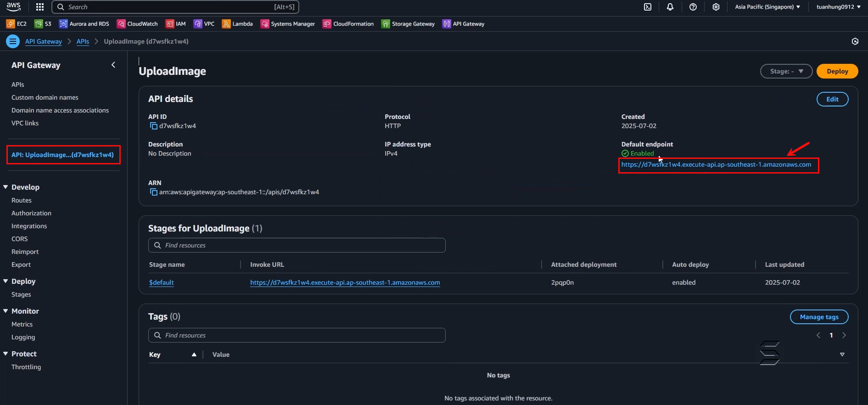868x405 pixels.
Task: Open the Aurora and RDS shortcut
Action: [84, 24]
